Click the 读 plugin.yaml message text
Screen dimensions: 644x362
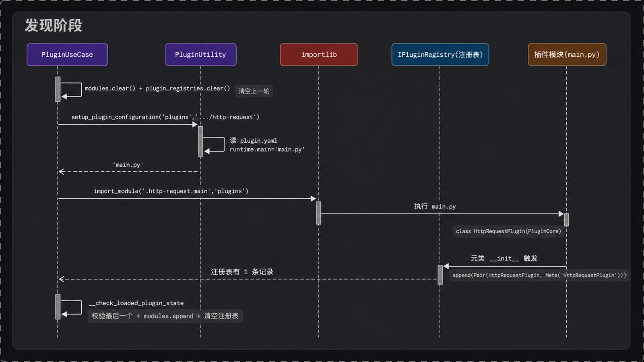click(254, 140)
